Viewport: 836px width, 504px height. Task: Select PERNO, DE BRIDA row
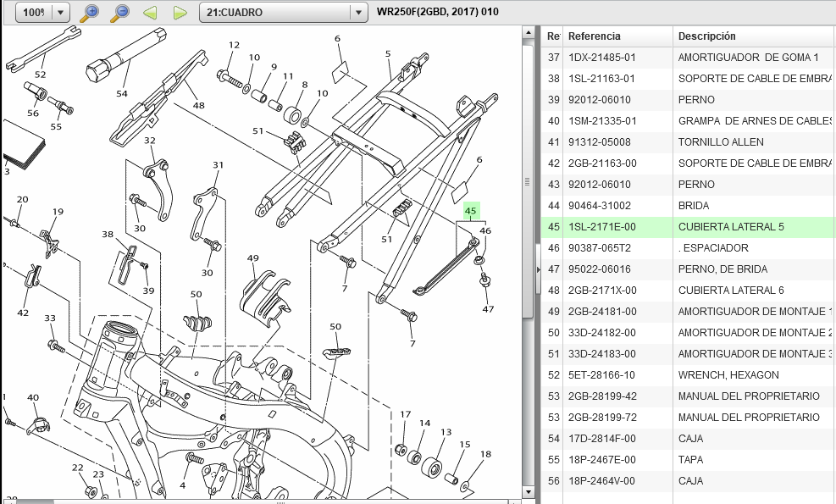[689, 269]
